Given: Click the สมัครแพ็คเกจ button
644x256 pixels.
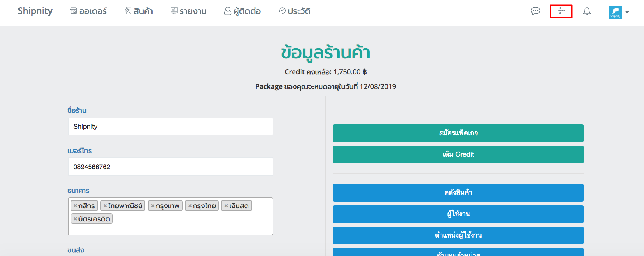Looking at the screenshot, I should (x=458, y=133).
